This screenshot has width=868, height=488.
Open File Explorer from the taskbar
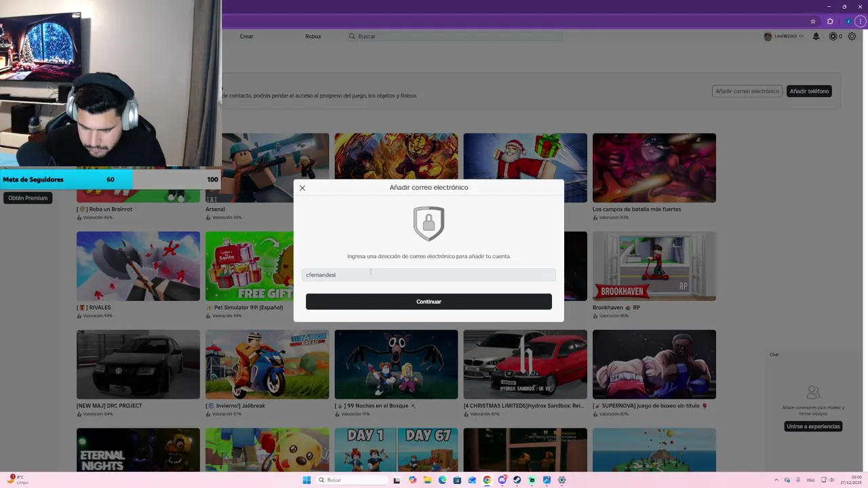(427, 480)
